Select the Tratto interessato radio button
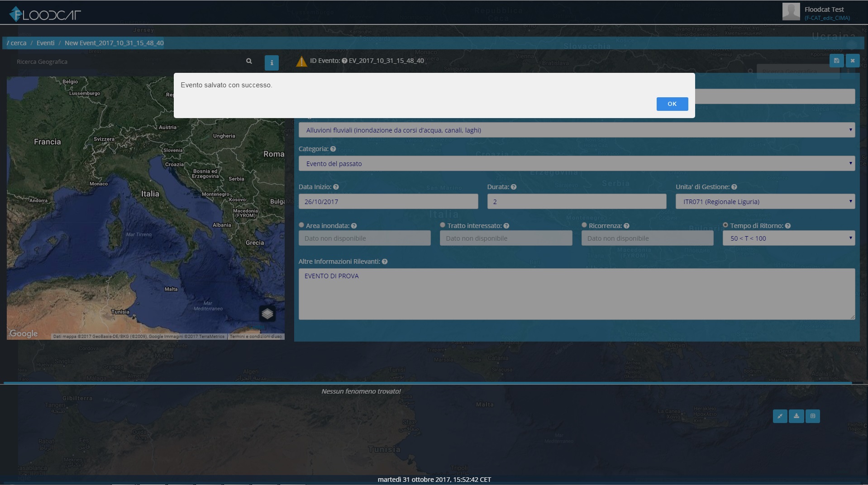Image resolution: width=868 pixels, height=485 pixels. pyautogui.click(x=443, y=225)
